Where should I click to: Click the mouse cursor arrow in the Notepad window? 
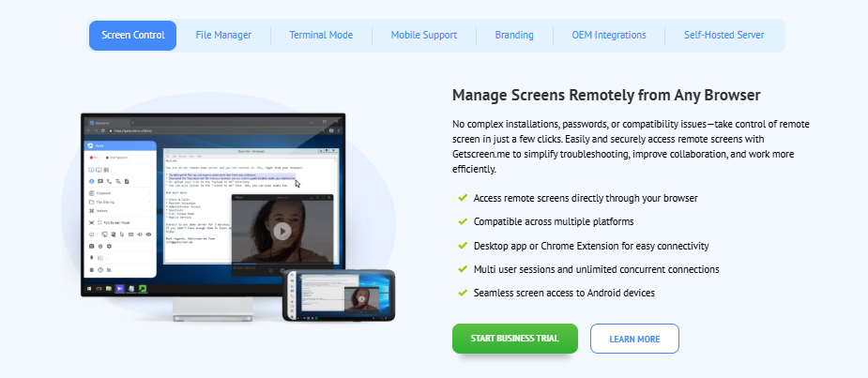click(297, 183)
